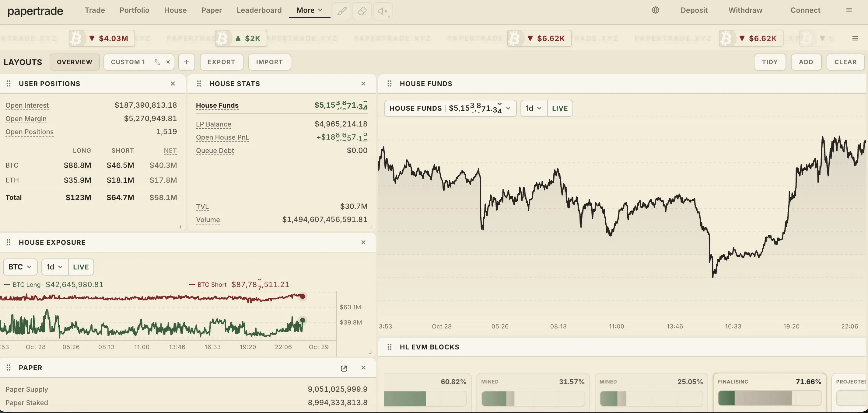The image size is (868, 413).
Task: Click the Finalising 71.66% block progress bar
Action: (x=770, y=398)
